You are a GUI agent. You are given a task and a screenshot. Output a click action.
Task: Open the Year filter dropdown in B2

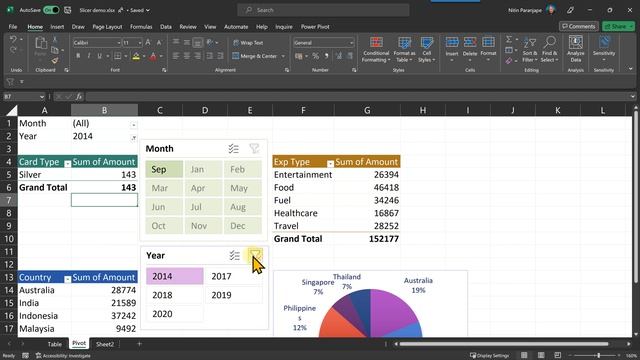tap(133, 138)
